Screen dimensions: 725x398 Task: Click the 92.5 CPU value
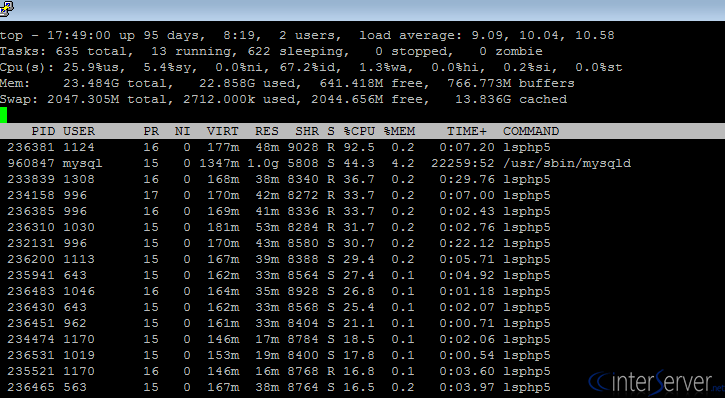(x=359, y=147)
